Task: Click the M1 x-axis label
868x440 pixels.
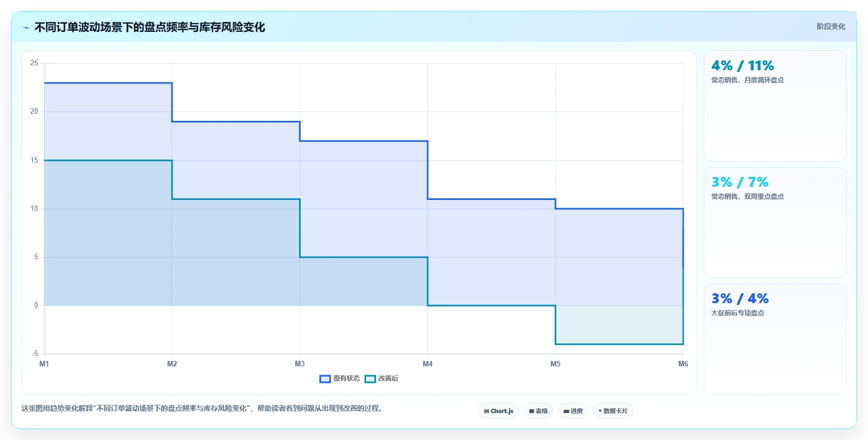Action: click(44, 364)
